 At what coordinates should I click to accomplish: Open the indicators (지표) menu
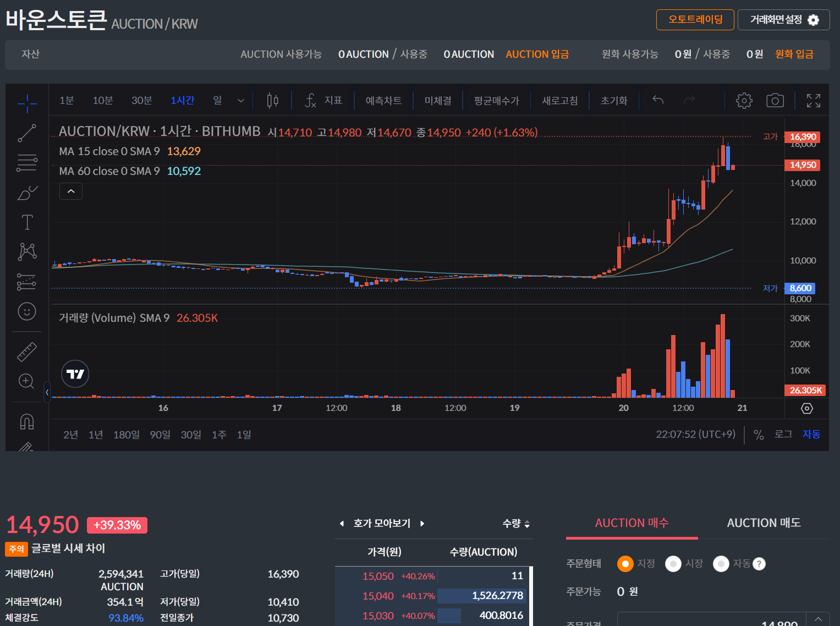tap(324, 100)
